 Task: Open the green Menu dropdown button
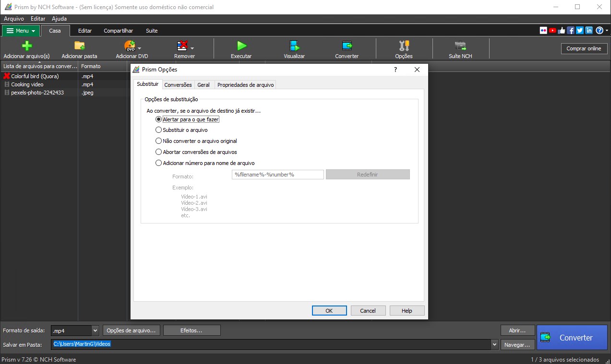click(21, 31)
